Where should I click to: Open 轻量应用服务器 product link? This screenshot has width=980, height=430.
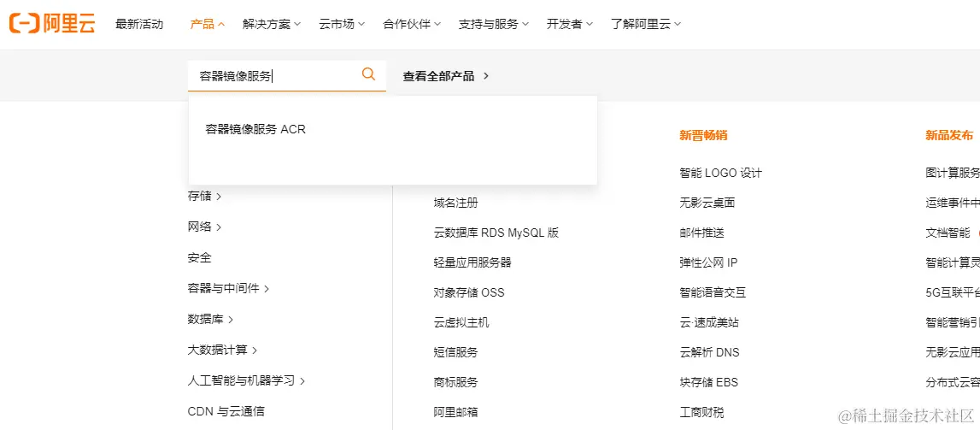pyautogui.click(x=472, y=262)
